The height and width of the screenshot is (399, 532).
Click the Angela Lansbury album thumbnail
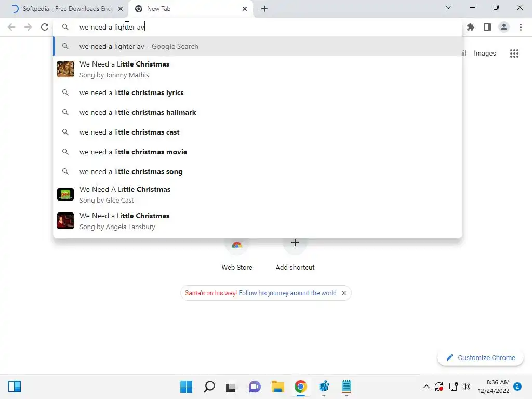point(65,221)
